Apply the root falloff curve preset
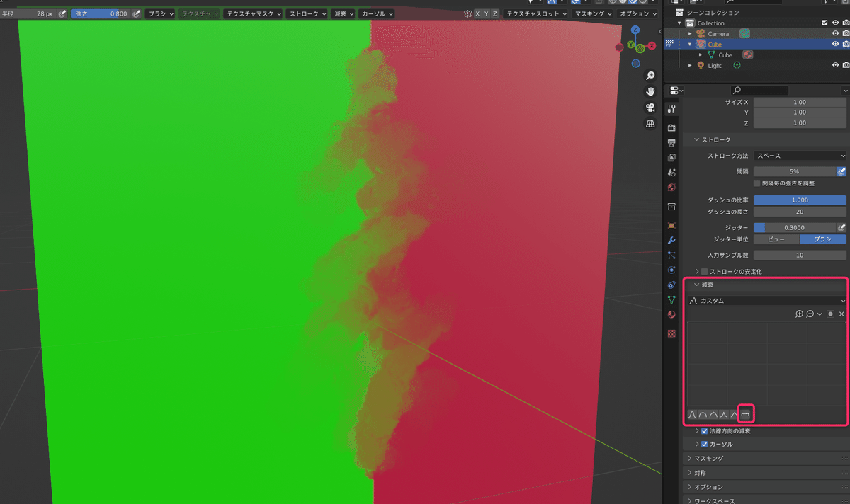 (x=713, y=414)
